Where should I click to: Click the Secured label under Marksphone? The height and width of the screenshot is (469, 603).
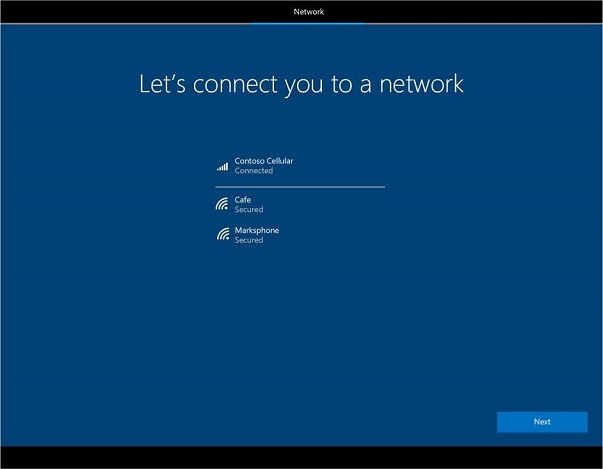pos(249,240)
